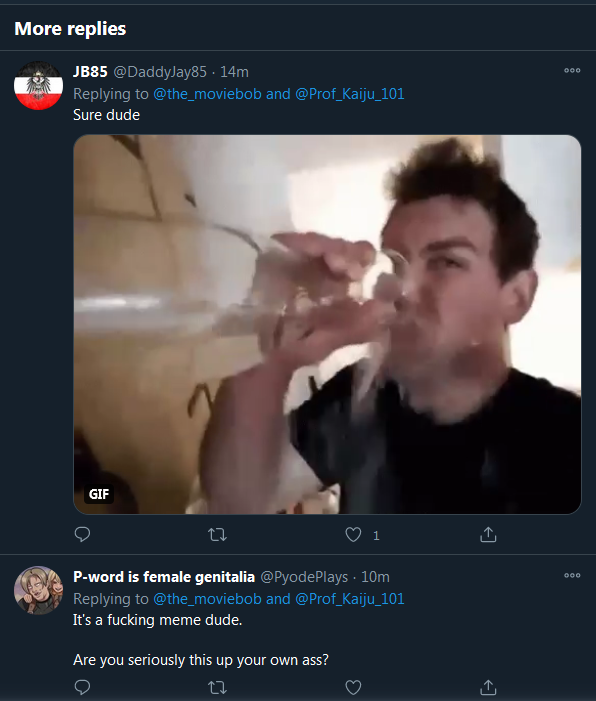Open PyodePlays' profile avatar
The height and width of the screenshot is (701, 596).
point(38,590)
